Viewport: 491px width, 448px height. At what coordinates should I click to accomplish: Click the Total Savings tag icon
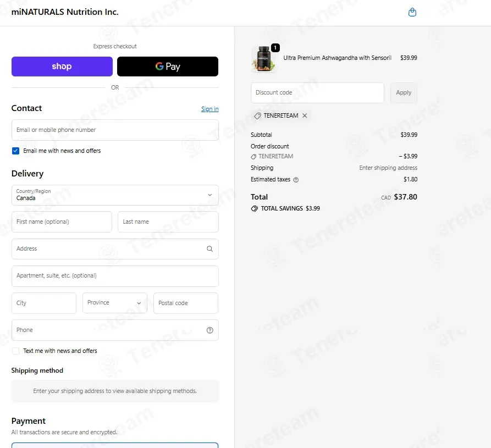(254, 208)
